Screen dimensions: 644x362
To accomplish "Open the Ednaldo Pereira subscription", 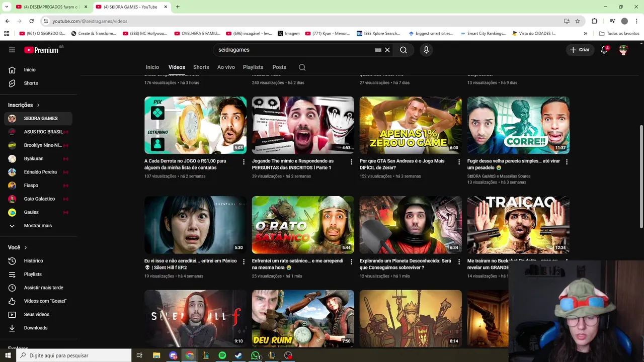I will click(x=38, y=172).
